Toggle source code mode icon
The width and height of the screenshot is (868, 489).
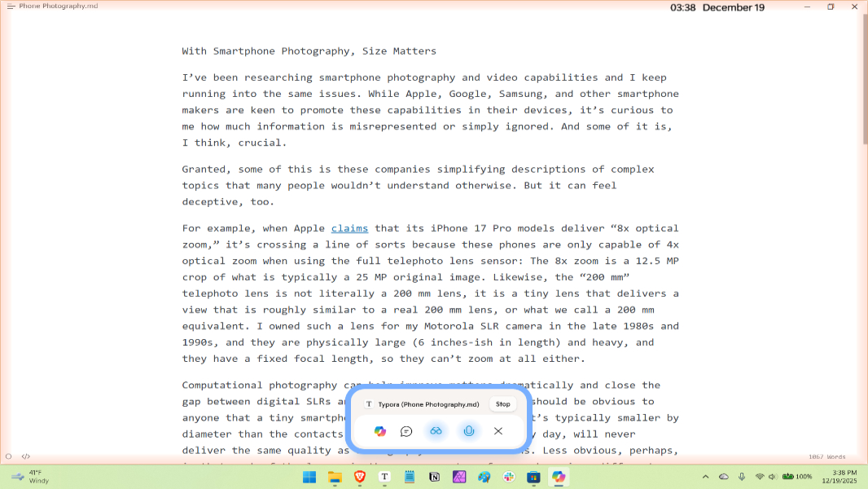click(25, 456)
